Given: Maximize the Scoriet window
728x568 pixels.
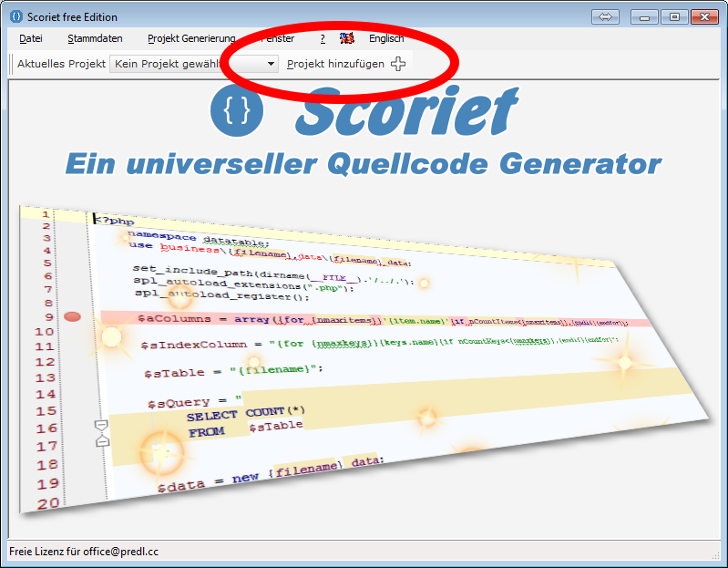Looking at the screenshot, I should coord(674,16).
